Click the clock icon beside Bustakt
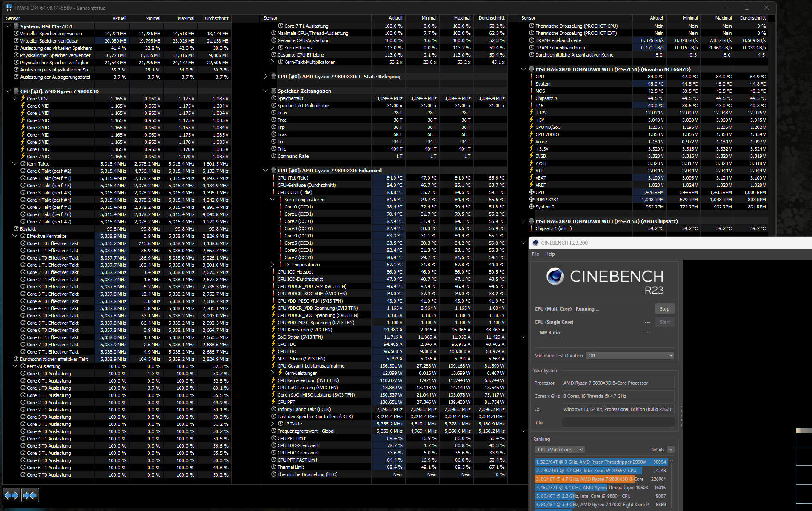The height and width of the screenshot is (511, 812). point(16,229)
